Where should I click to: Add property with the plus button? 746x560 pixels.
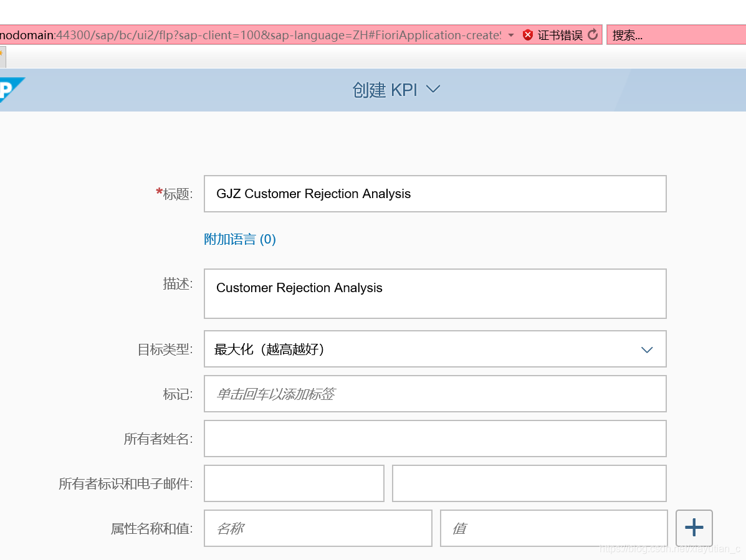[x=694, y=528]
